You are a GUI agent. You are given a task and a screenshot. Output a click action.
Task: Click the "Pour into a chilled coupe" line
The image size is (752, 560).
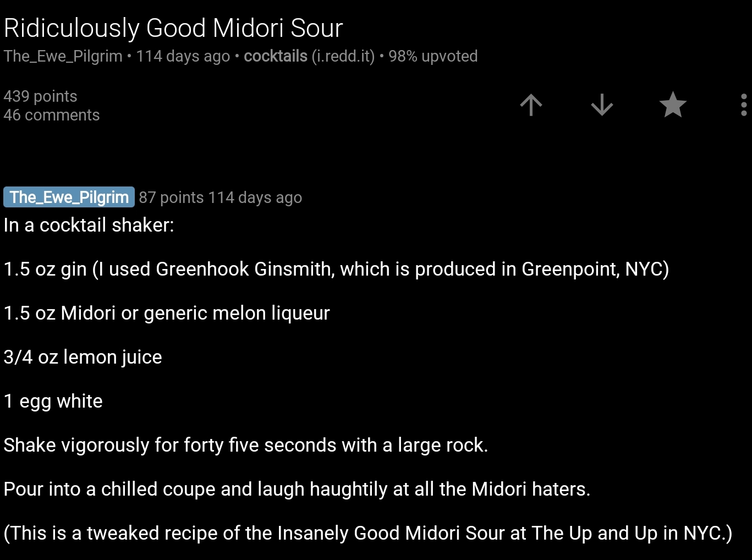297,489
